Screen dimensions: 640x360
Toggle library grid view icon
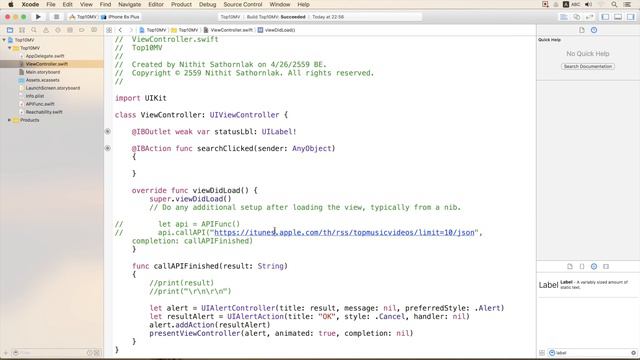coord(542,353)
